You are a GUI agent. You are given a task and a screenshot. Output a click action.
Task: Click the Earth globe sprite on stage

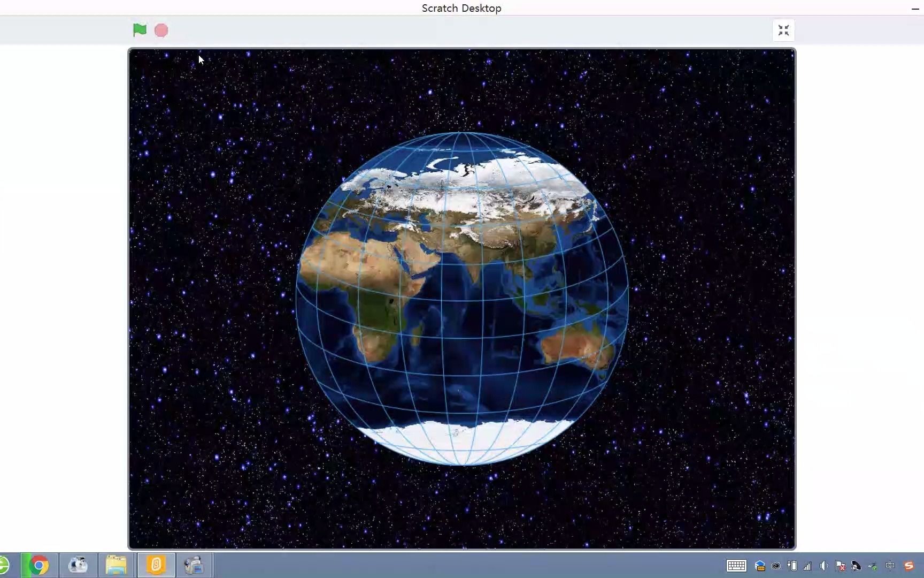click(462, 299)
